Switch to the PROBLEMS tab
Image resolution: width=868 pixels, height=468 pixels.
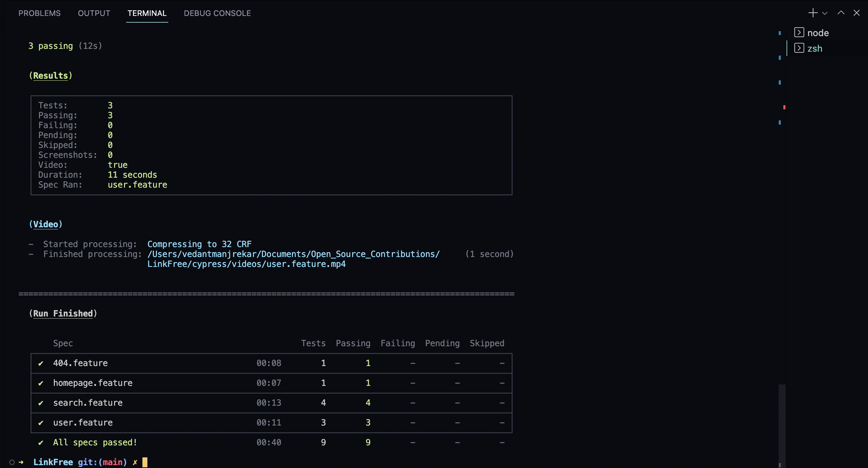coord(39,13)
